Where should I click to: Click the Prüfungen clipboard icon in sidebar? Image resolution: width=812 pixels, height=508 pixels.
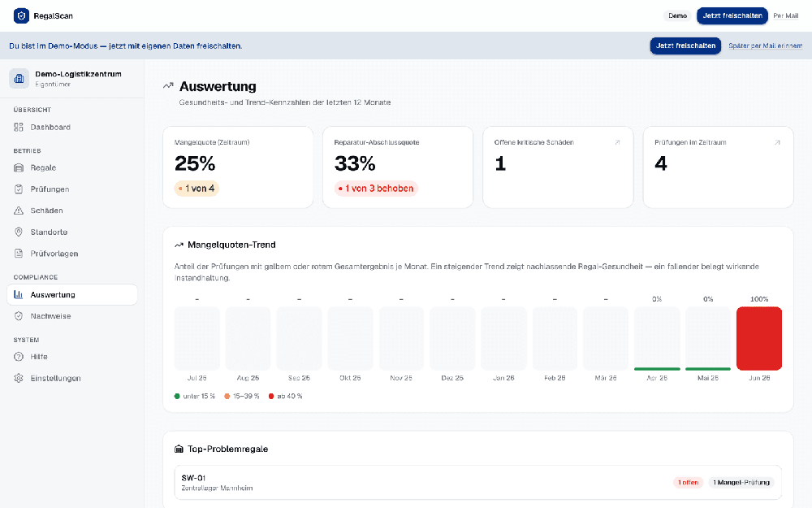[x=19, y=189]
